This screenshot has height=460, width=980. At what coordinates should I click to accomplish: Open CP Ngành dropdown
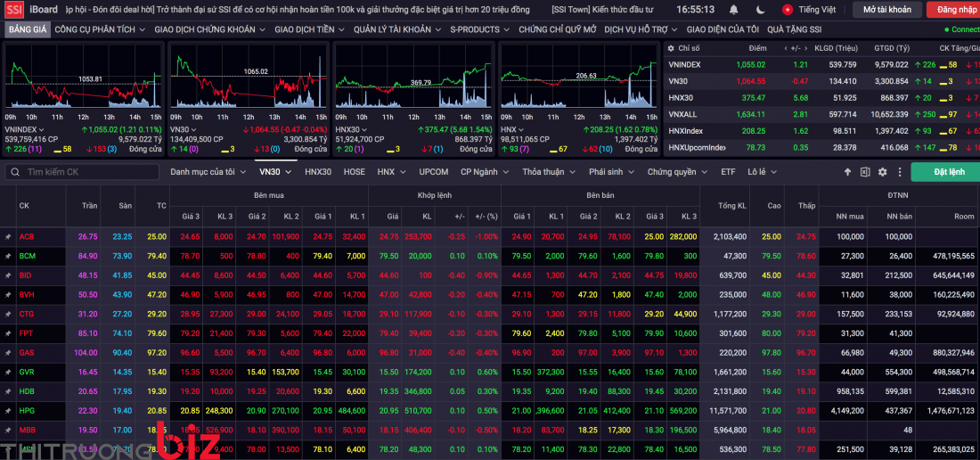pos(485,172)
